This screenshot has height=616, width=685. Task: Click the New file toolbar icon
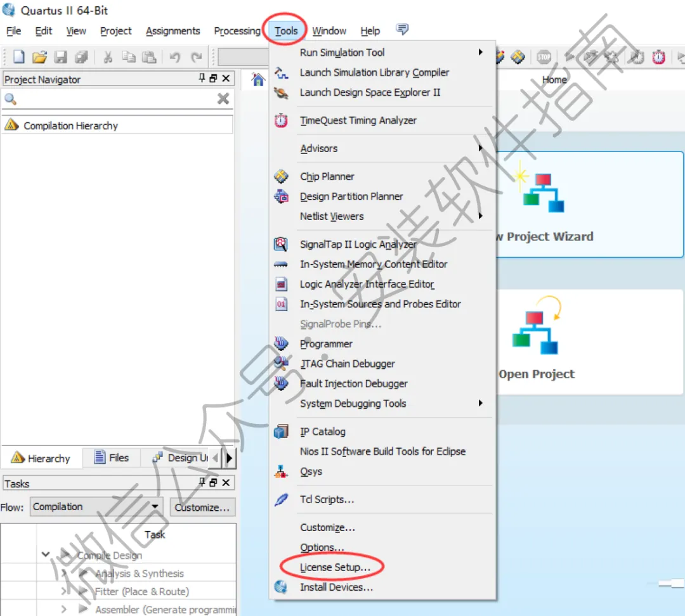click(19, 57)
